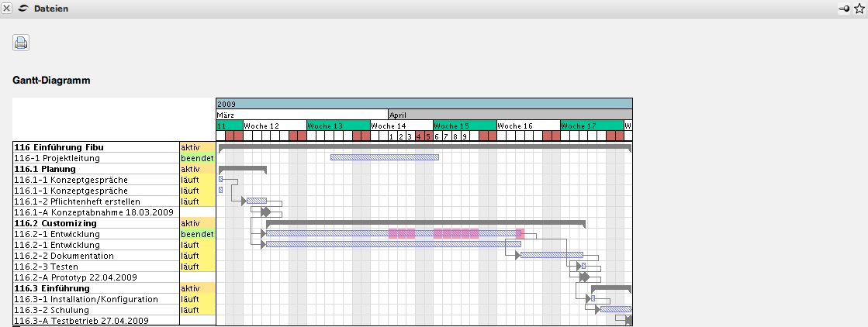The width and height of the screenshot is (868, 327).
Task: Click the 116.2-2 Dokumentation Gantt bar
Action: (x=551, y=255)
